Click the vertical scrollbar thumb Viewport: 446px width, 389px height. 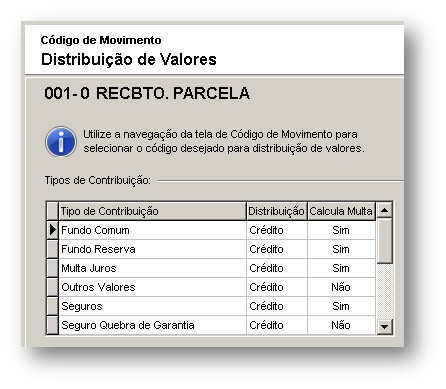384,241
